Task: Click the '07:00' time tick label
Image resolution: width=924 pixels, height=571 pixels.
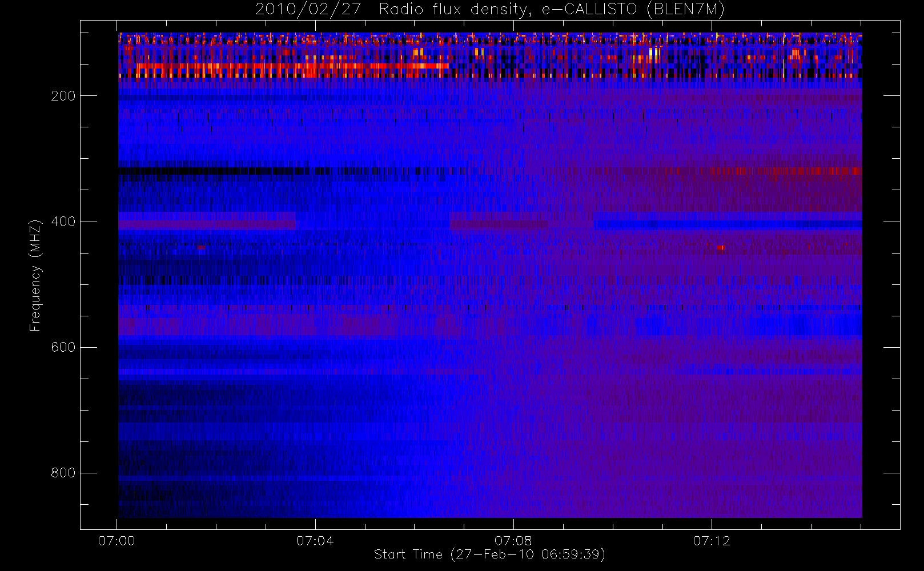Action: 116,541
